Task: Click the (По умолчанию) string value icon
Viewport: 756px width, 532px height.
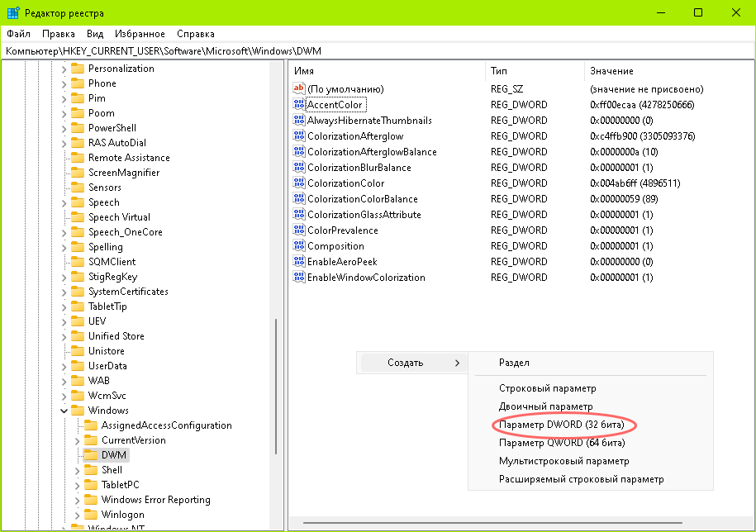Action: click(299, 88)
